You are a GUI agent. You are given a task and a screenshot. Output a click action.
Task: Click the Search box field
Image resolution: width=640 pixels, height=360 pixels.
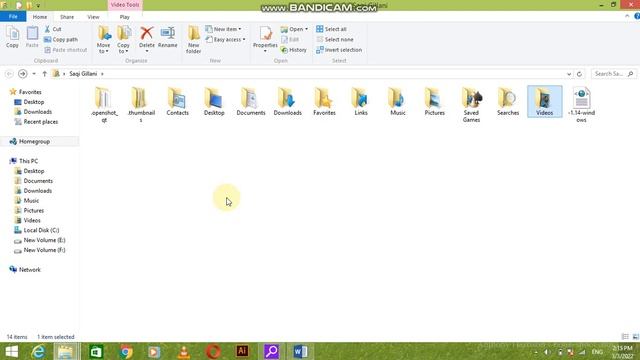point(613,74)
